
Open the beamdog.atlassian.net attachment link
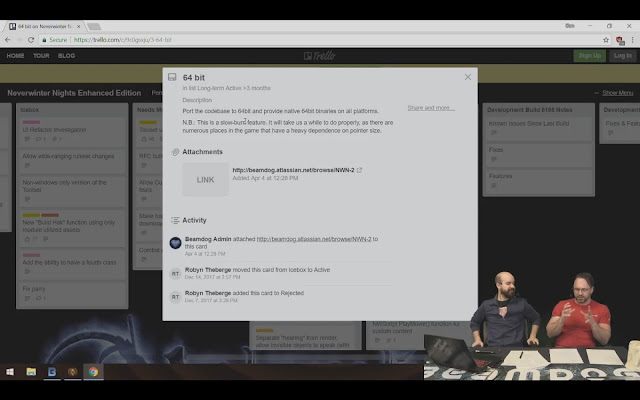click(x=293, y=170)
